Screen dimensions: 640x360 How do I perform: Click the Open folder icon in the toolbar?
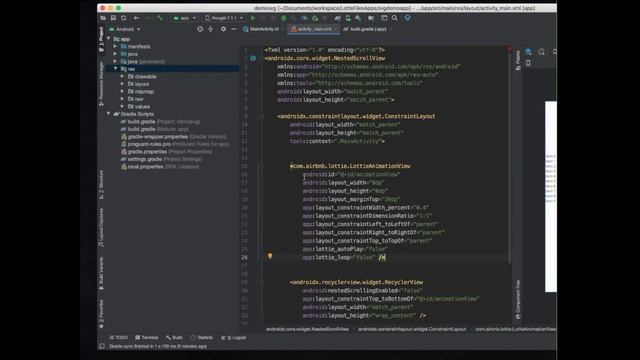[103, 18]
